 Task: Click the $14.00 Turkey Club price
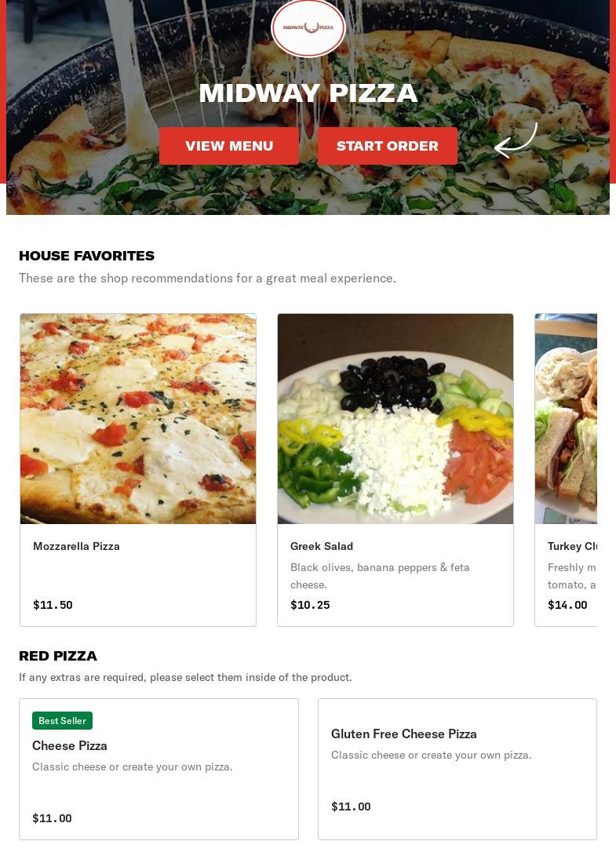point(567,605)
